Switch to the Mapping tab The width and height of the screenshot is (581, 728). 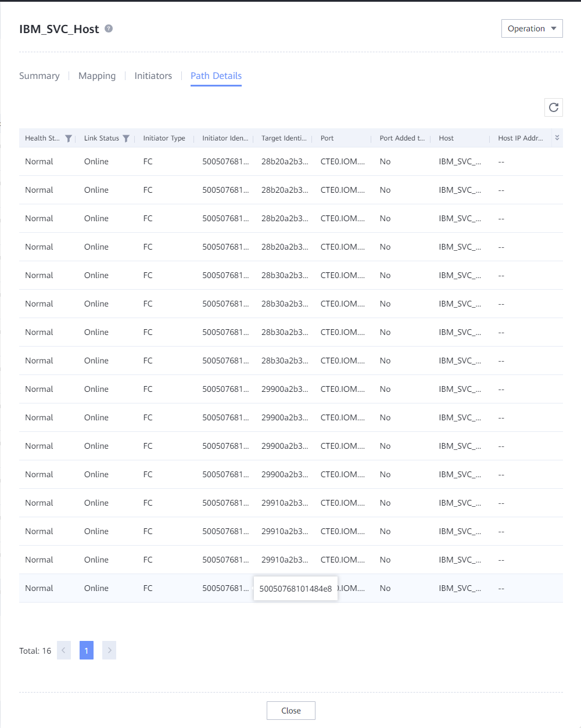[97, 75]
